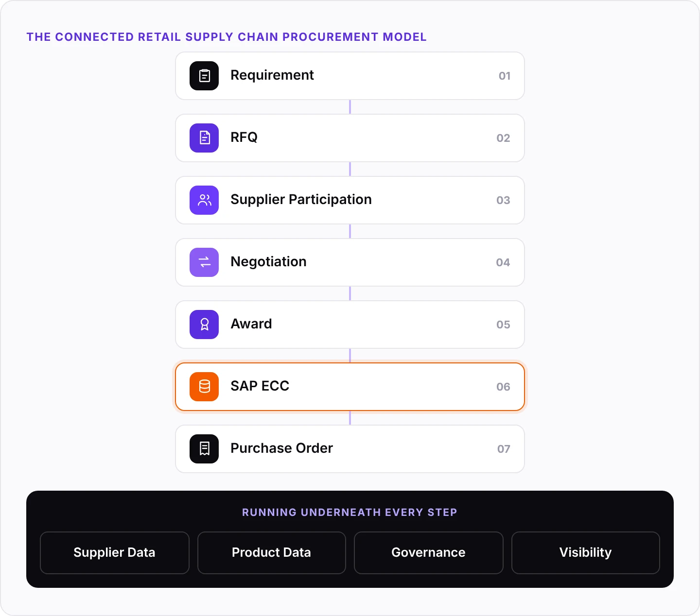Click the Requirement clipboard icon
700x616 pixels.
pos(204,76)
